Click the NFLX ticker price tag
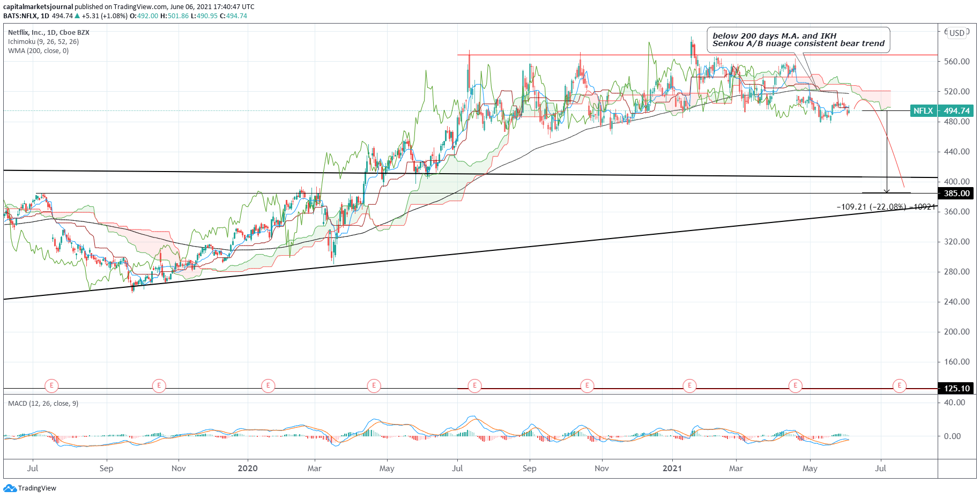 point(923,111)
